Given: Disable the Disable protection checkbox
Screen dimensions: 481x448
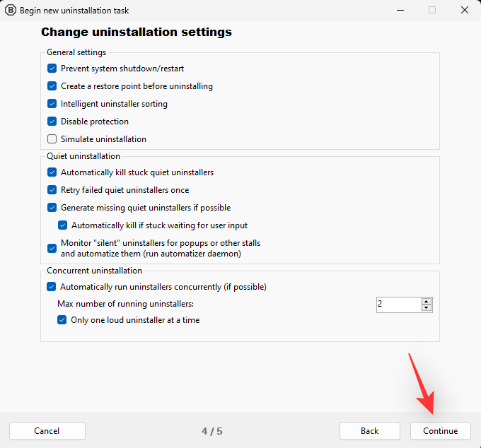Looking at the screenshot, I should (x=52, y=122).
